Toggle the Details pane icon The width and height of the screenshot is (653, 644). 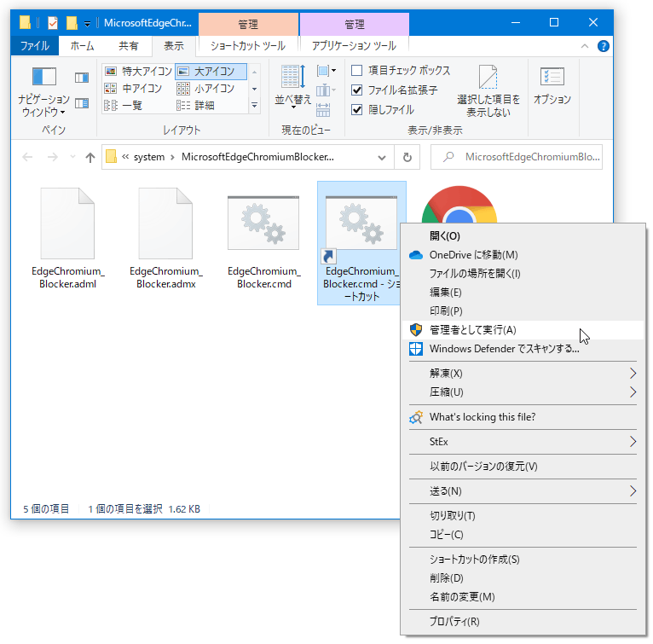point(82,102)
